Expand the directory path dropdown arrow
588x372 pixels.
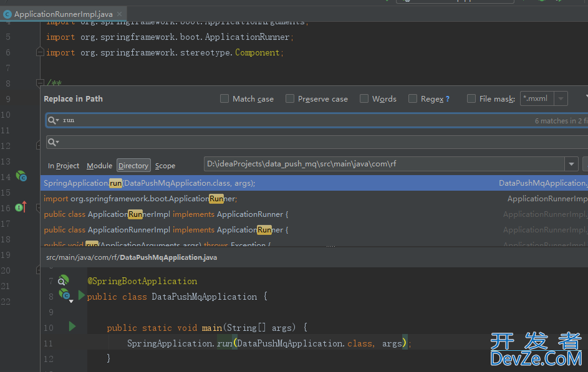[571, 164]
